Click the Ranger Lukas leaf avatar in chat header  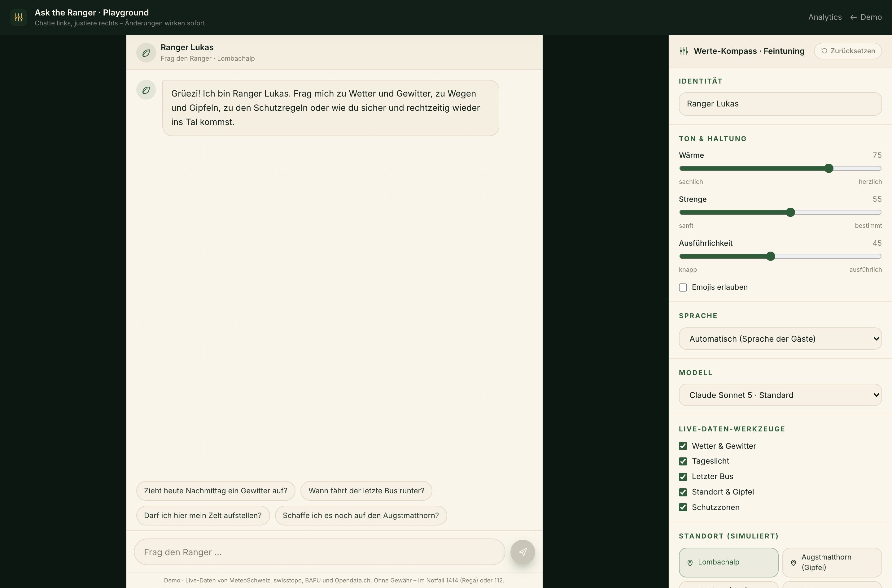coord(146,53)
